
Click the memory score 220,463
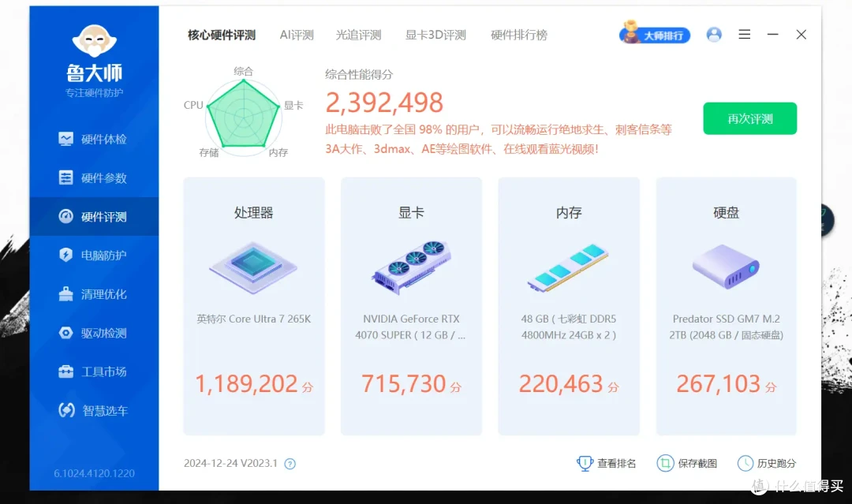coord(561,384)
